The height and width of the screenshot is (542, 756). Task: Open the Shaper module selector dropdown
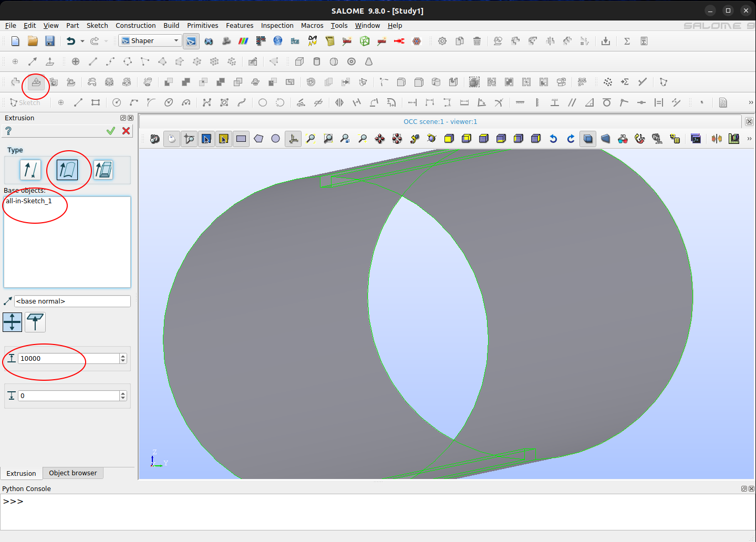coord(150,40)
